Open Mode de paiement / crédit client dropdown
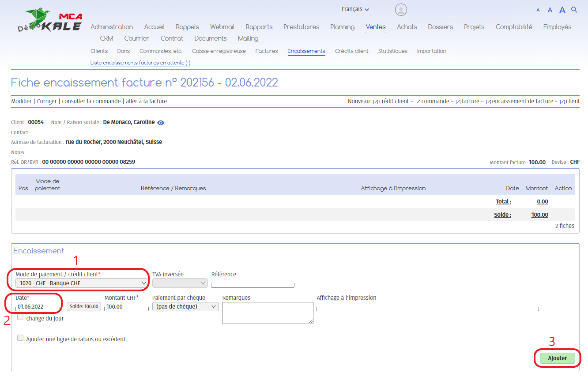This screenshot has width=588, height=377. (81, 283)
